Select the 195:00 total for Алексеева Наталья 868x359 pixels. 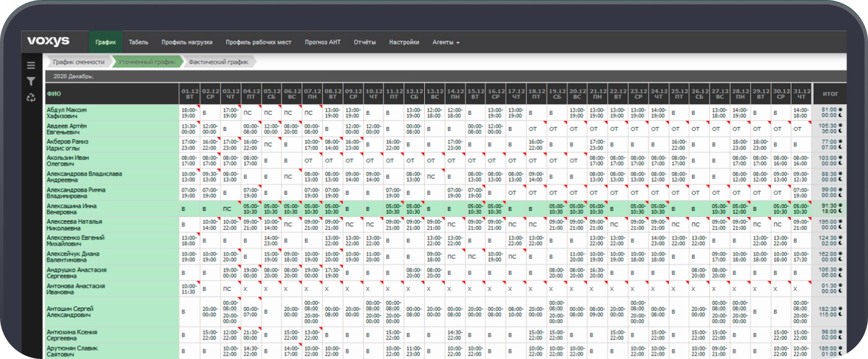(828, 222)
